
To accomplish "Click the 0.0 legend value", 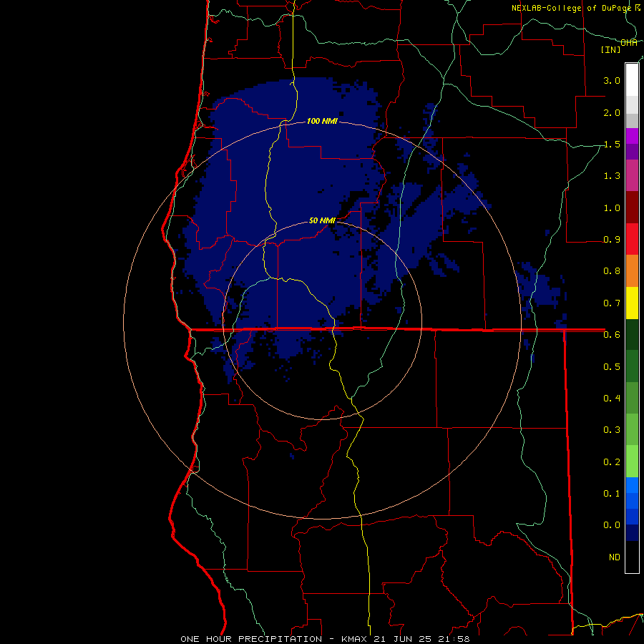I will click(x=612, y=525).
